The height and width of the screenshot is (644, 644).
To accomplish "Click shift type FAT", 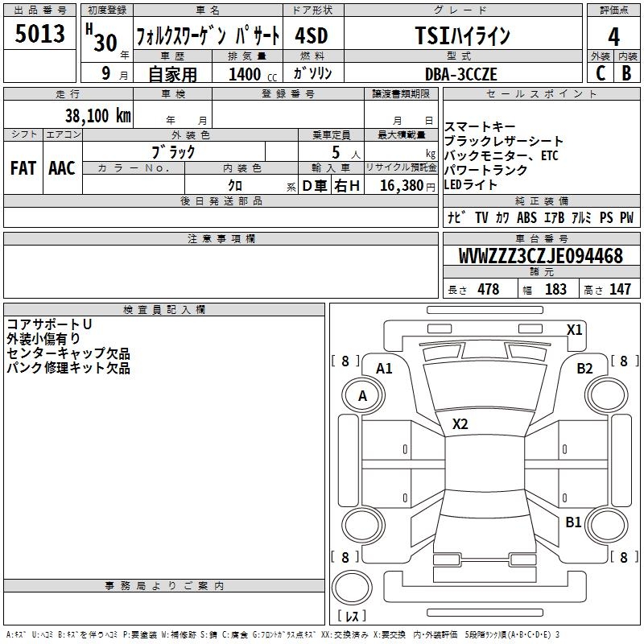I will (23, 168).
